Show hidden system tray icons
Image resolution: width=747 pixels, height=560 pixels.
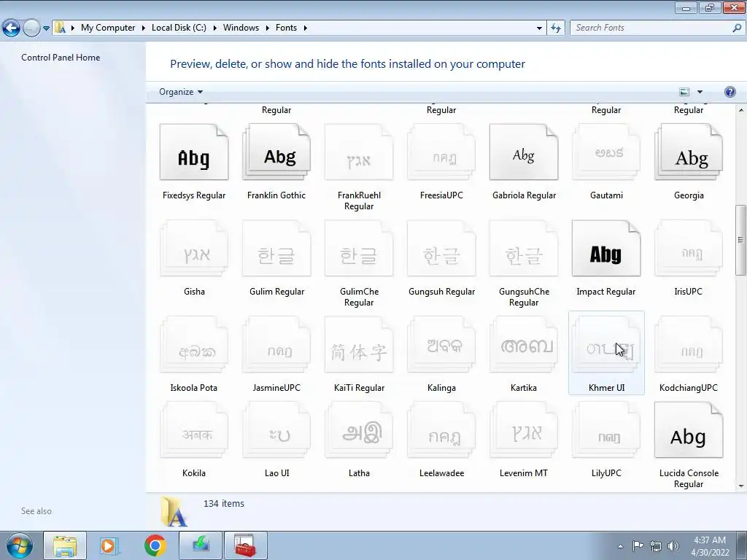(x=620, y=546)
